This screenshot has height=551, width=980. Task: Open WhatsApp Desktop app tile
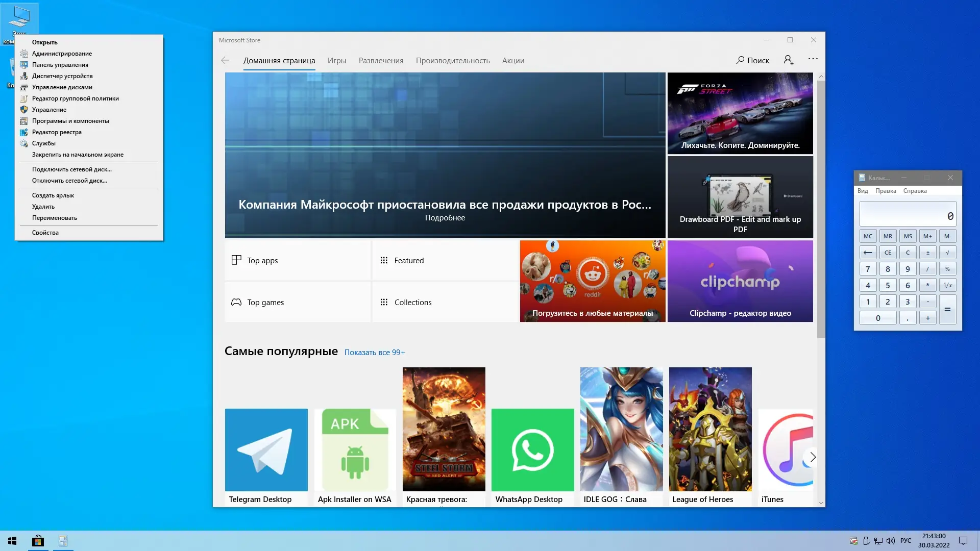click(532, 450)
